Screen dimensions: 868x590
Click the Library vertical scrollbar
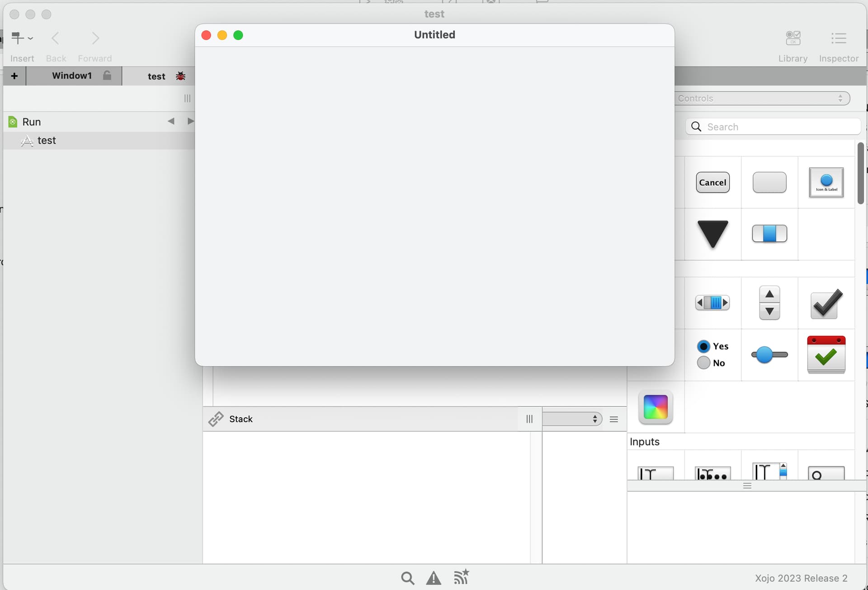point(861,173)
